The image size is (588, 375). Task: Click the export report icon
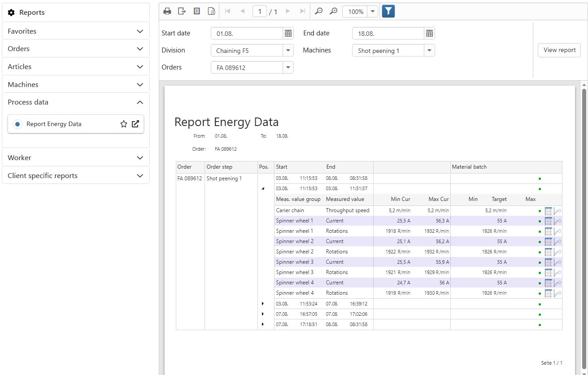tap(182, 12)
